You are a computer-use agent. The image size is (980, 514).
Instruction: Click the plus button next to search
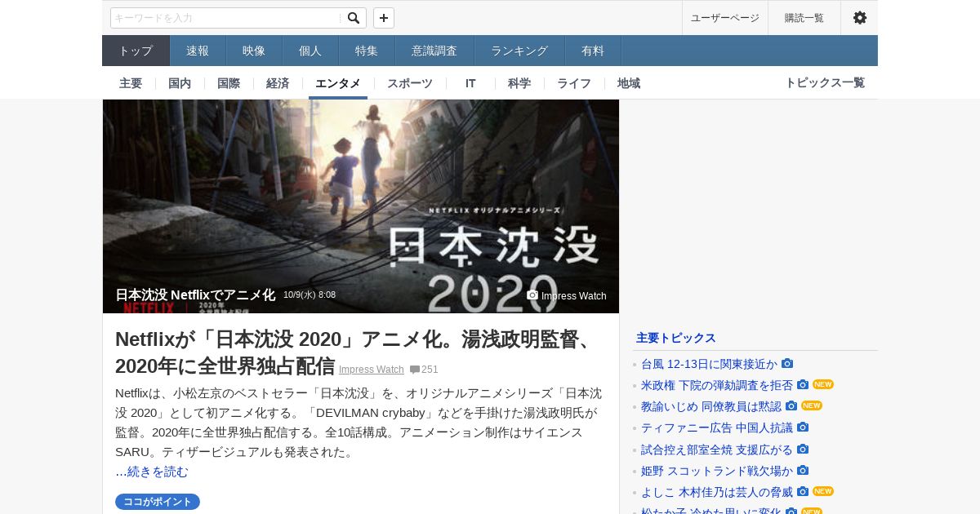(384, 18)
